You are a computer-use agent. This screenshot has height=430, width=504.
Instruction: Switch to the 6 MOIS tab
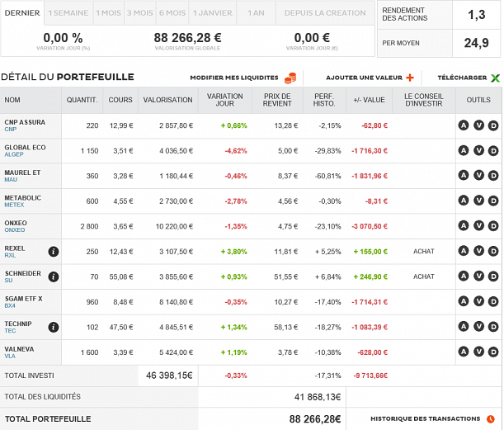(x=172, y=13)
